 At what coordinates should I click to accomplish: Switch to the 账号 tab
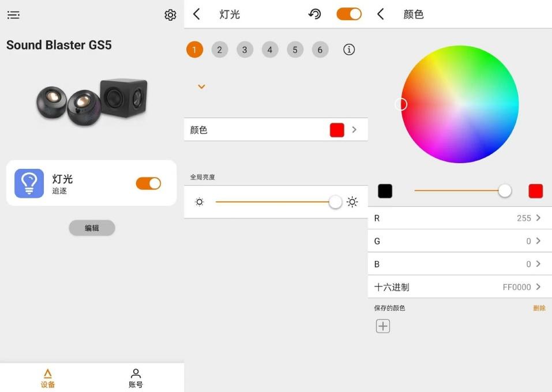click(x=135, y=376)
